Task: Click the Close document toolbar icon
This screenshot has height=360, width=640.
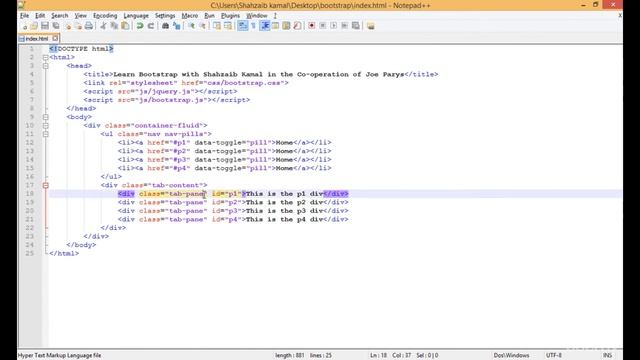Action: 68,26
